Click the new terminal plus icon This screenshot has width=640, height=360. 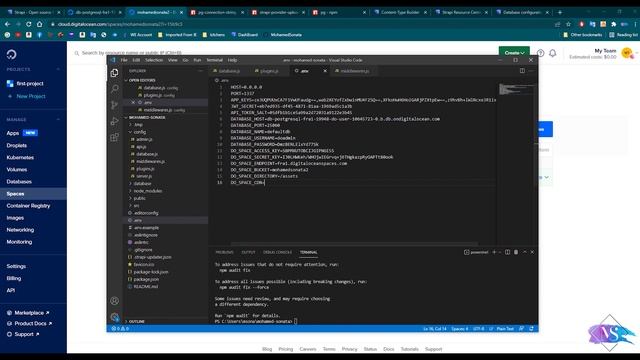(x=494, y=252)
